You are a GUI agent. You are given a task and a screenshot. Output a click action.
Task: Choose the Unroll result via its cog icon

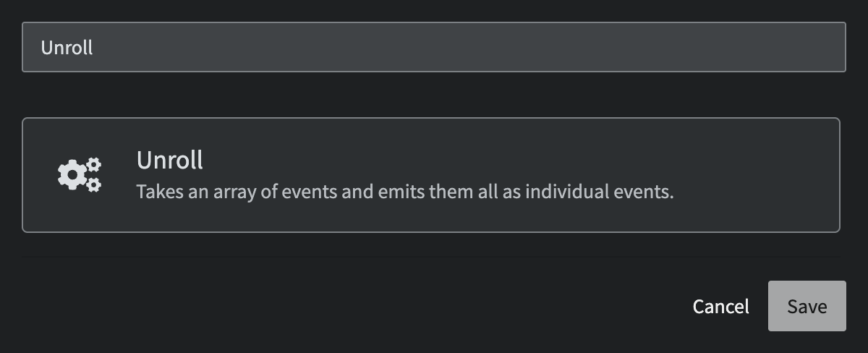click(80, 175)
